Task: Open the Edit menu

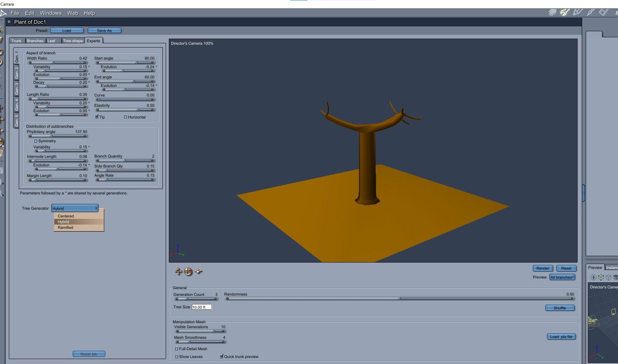Action: pos(30,13)
